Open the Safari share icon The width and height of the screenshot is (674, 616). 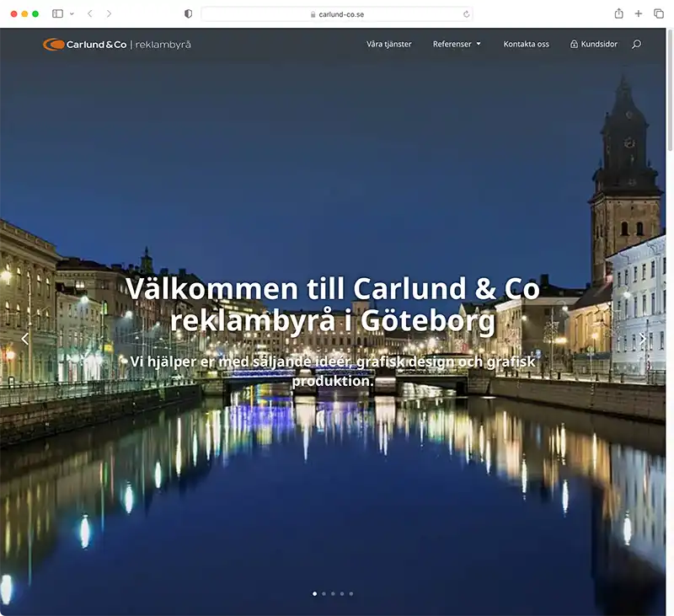coord(618,13)
